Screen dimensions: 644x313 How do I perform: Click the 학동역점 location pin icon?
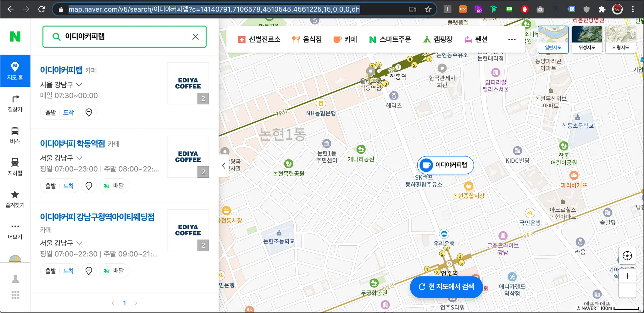tap(89, 186)
